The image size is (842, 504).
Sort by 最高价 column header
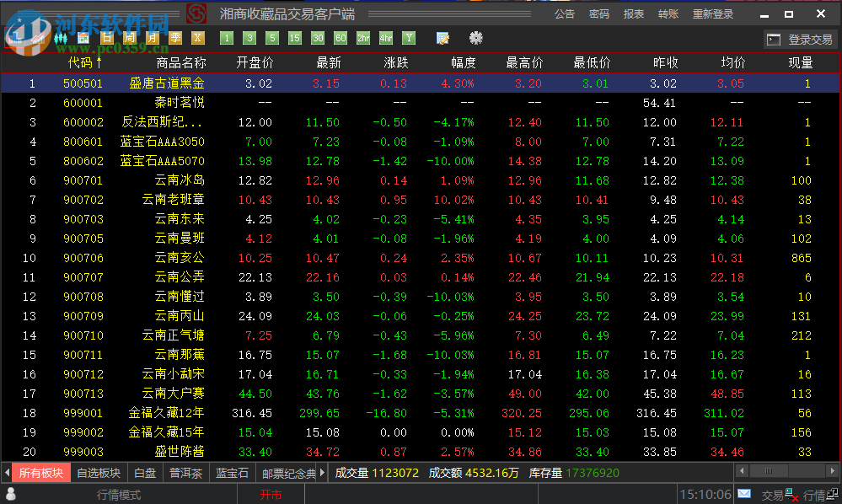(524, 63)
